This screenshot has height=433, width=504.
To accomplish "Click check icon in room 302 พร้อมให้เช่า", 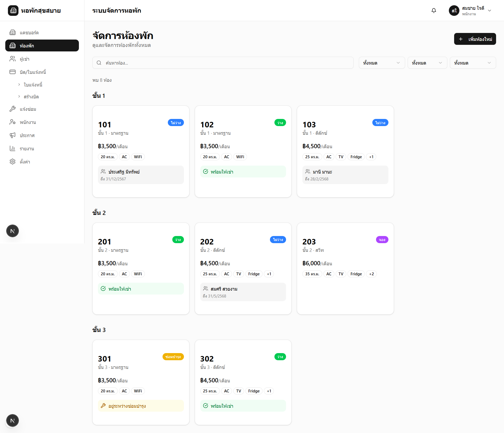I will (206, 406).
